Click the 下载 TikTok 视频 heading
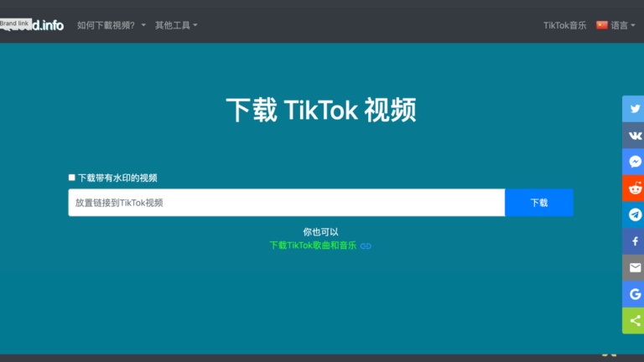The width and height of the screenshot is (644, 362). pos(321,110)
